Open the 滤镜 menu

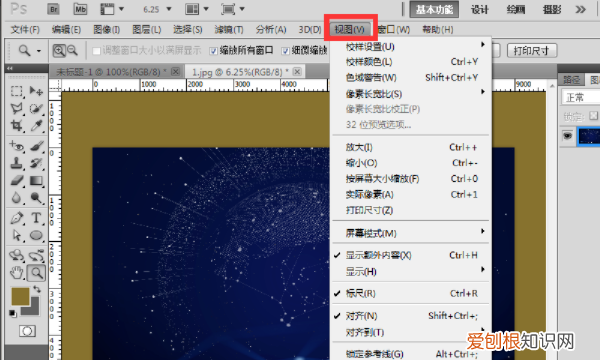[229, 29]
